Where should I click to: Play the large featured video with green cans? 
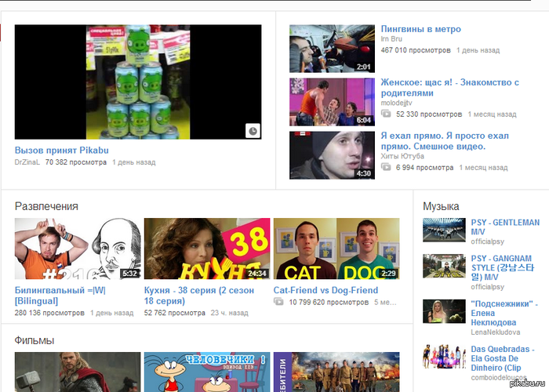click(138, 82)
